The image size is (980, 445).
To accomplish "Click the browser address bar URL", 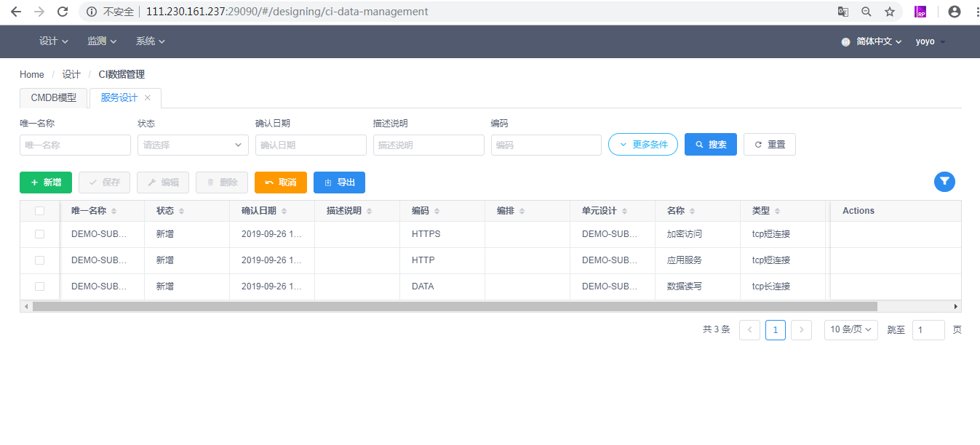I will pyautogui.click(x=287, y=12).
